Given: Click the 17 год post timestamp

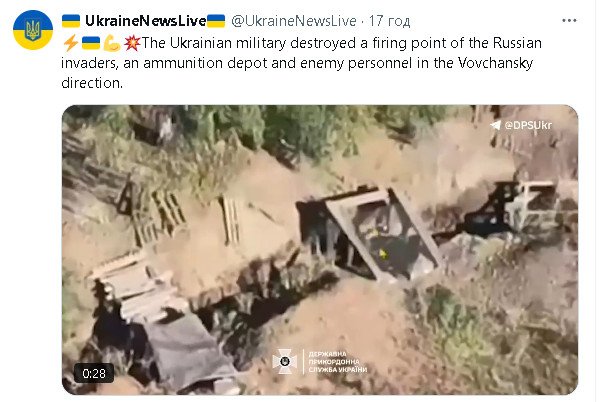Looking at the screenshot, I should 389,21.
